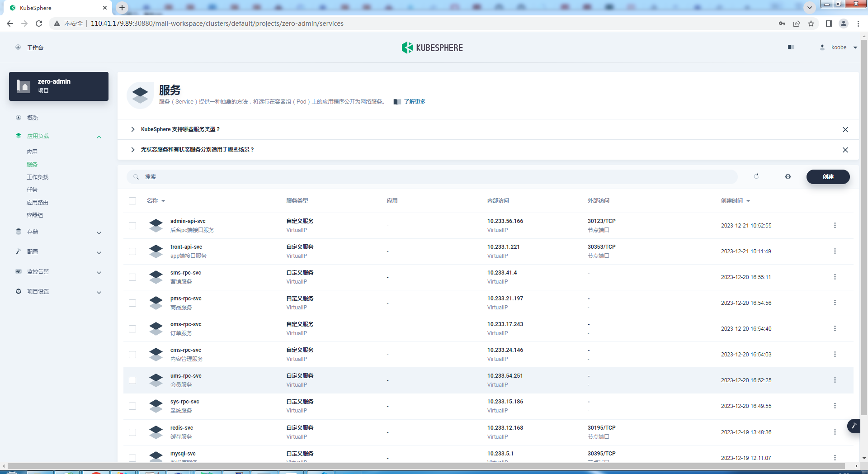868x474 pixels.
Task: Open the floating toolbox hammer button
Action: (x=854, y=426)
